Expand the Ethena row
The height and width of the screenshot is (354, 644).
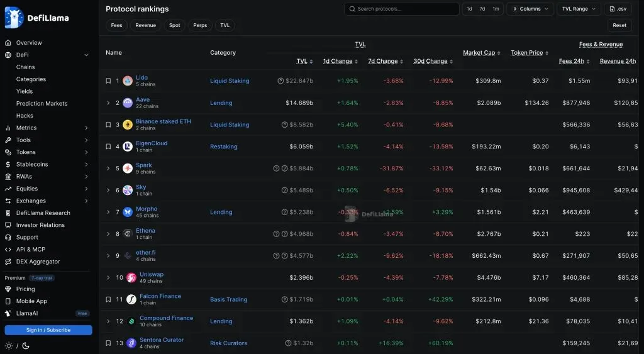[x=108, y=234]
